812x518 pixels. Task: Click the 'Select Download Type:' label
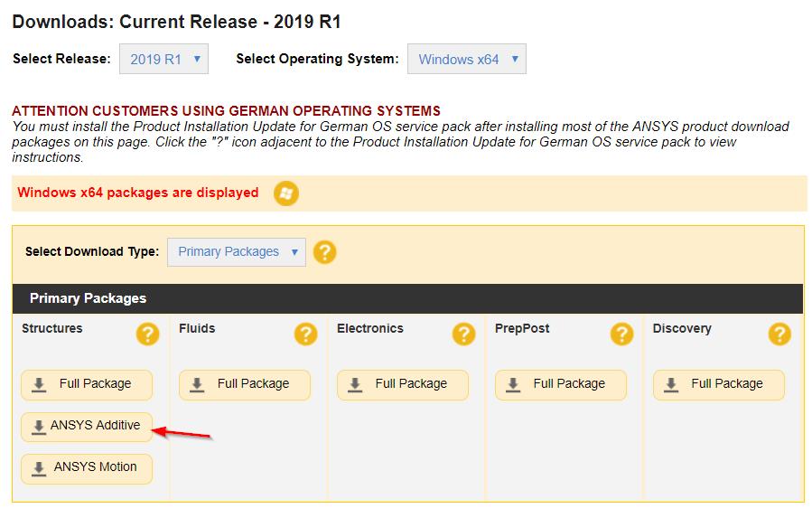[92, 252]
